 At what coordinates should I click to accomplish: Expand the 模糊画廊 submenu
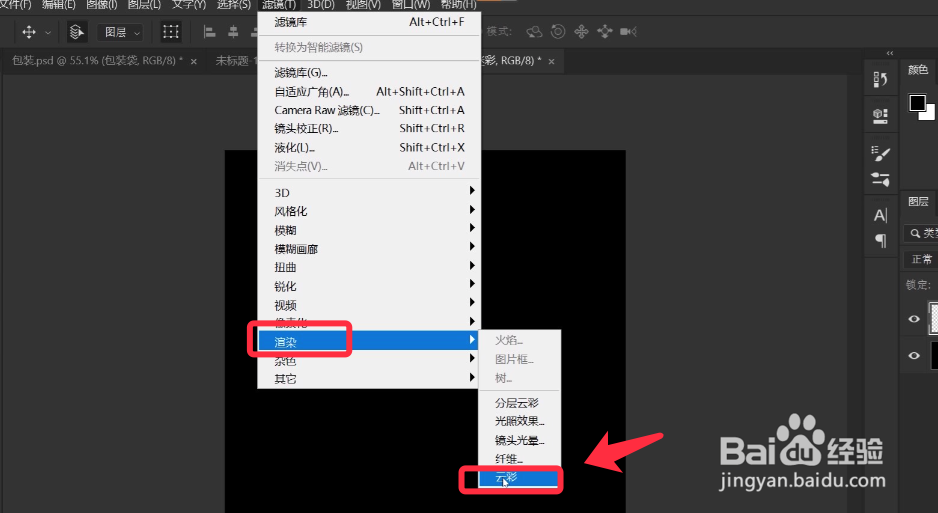click(368, 249)
